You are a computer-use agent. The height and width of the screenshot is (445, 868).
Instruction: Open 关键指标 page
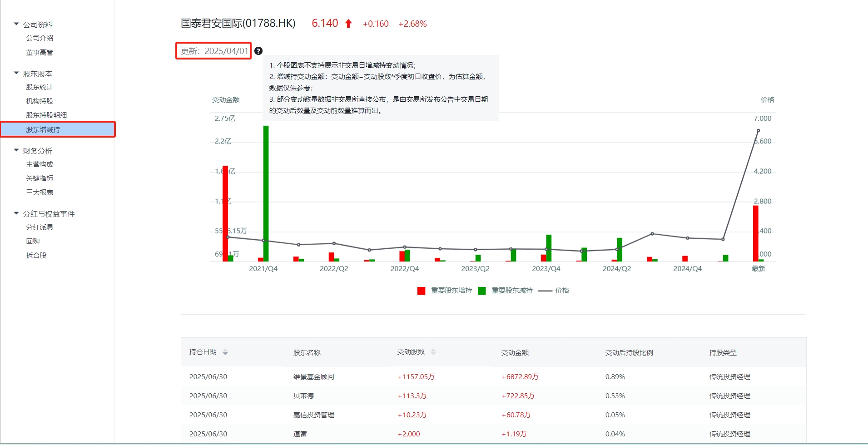click(40, 178)
